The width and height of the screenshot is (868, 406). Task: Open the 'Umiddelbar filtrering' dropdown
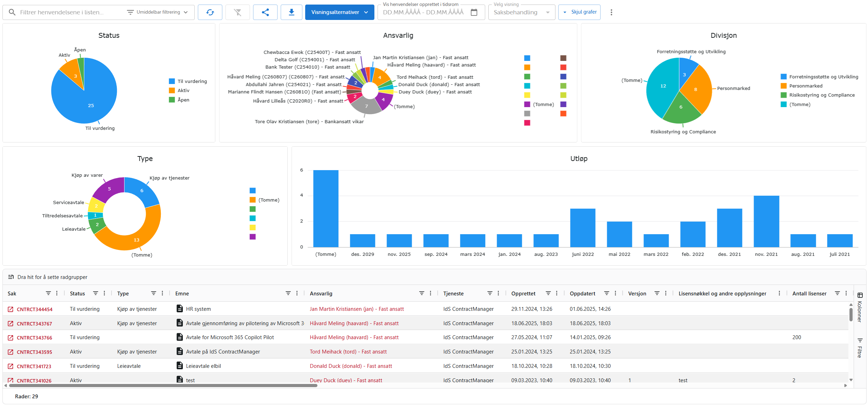tap(158, 12)
